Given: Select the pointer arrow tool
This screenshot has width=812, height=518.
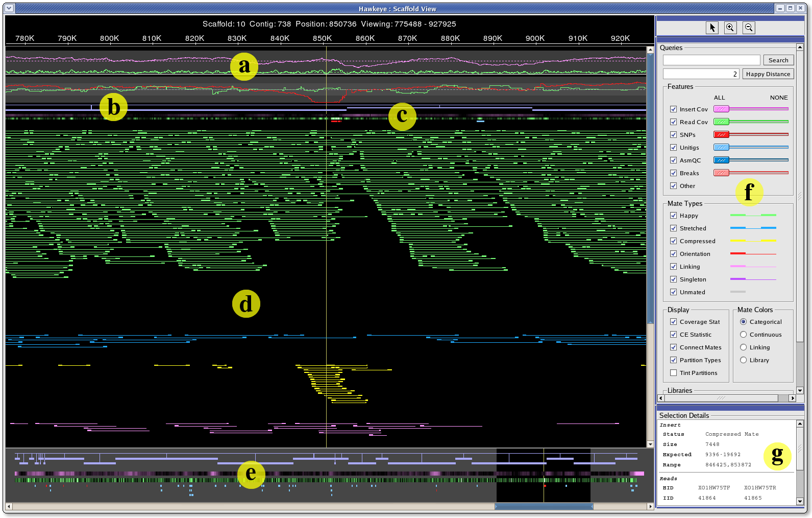Looking at the screenshot, I should click(712, 28).
